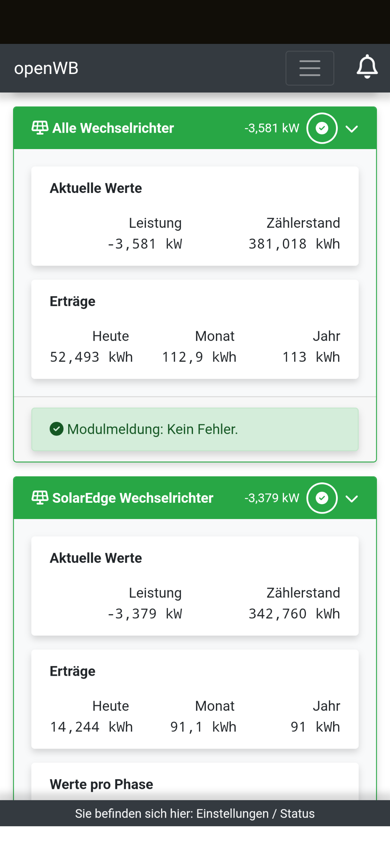The height and width of the screenshot is (868, 390).
Task: Click the Einstellungen / Status breadcrumb footer
Action: pyautogui.click(x=195, y=814)
